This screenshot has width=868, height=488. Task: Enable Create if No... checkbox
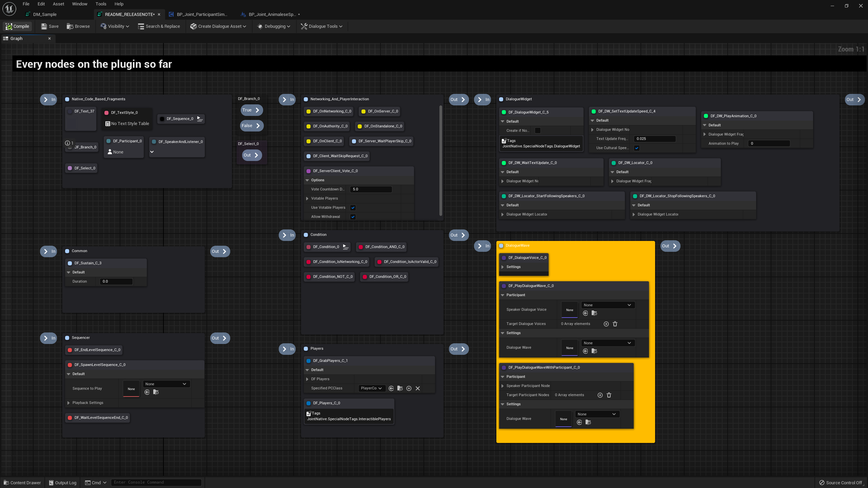click(x=538, y=130)
